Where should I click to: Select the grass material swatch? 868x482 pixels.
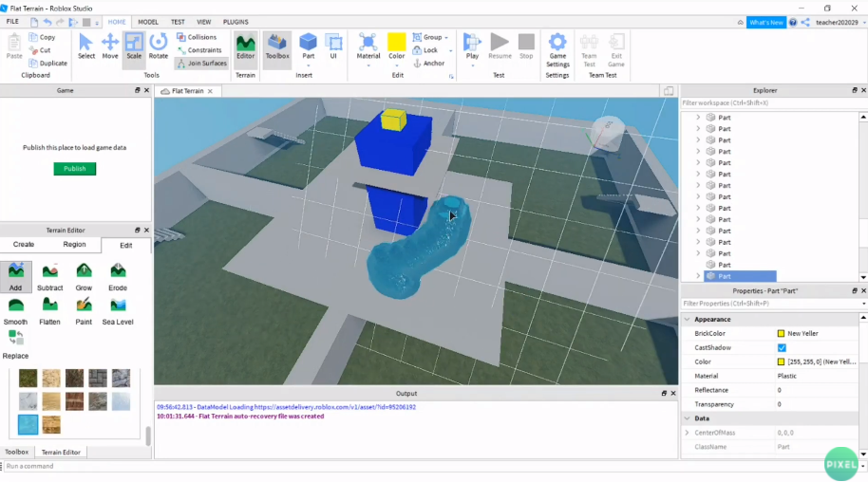28,378
